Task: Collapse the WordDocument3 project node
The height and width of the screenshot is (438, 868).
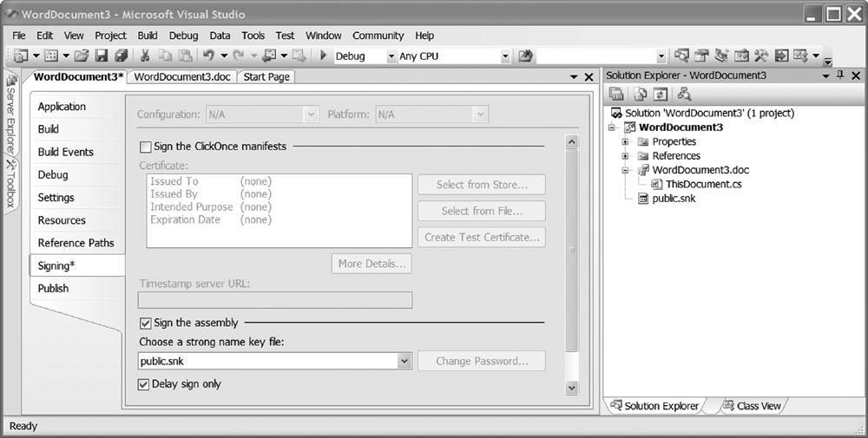Action: point(612,127)
